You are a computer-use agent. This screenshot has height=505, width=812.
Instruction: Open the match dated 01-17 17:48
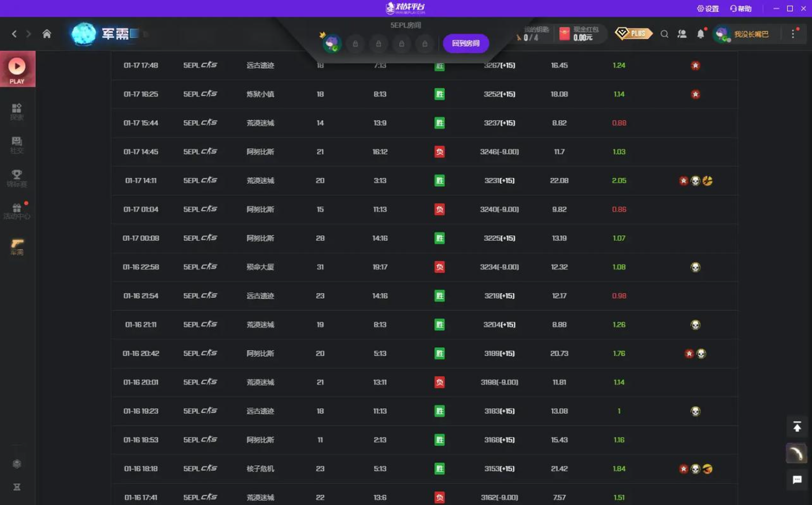tap(425, 65)
